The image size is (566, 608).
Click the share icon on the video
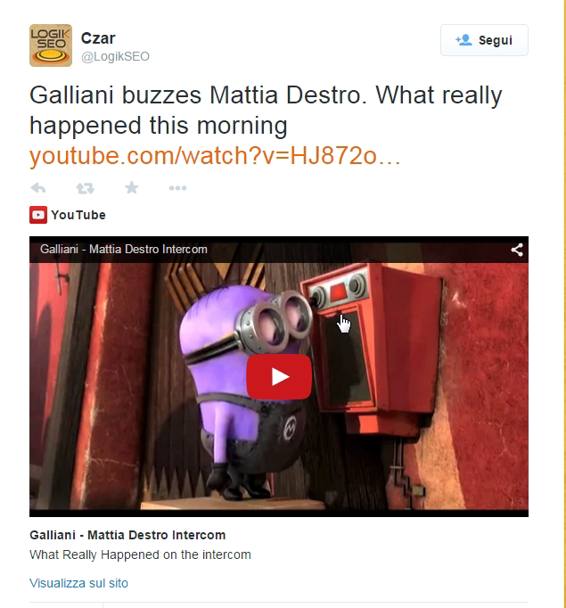click(x=517, y=249)
